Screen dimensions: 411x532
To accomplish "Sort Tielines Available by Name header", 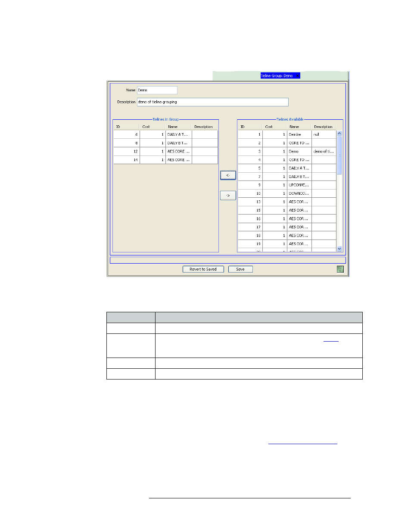I will click(x=299, y=127).
